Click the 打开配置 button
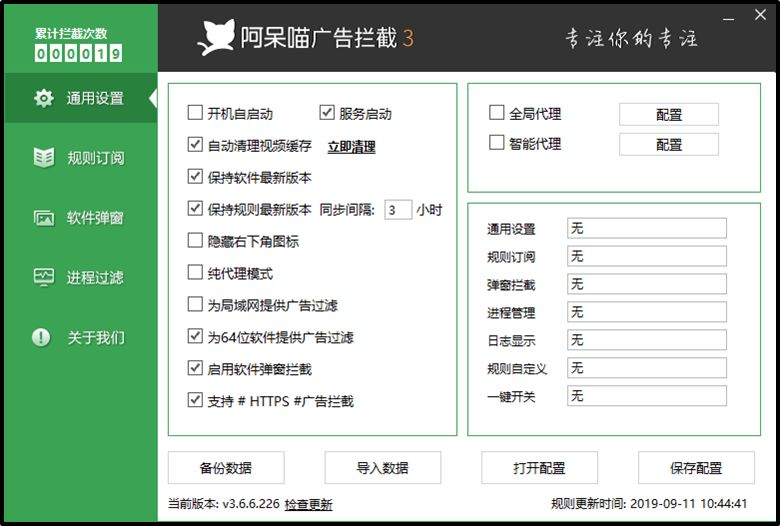Image resolution: width=780 pixels, height=526 pixels. pyautogui.click(x=539, y=467)
